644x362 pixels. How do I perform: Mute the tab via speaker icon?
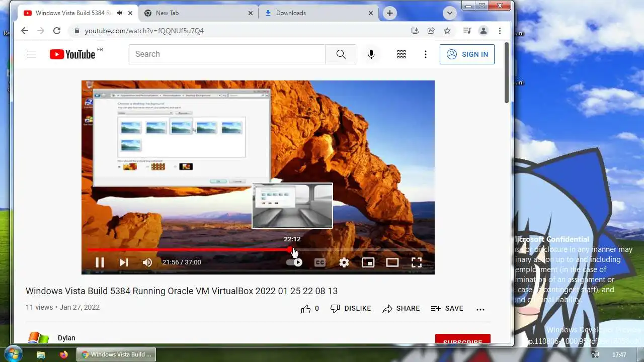coord(120,13)
